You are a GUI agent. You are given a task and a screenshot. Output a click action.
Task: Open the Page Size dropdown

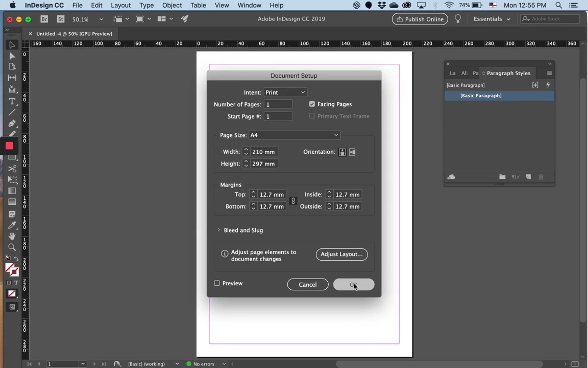(x=294, y=135)
